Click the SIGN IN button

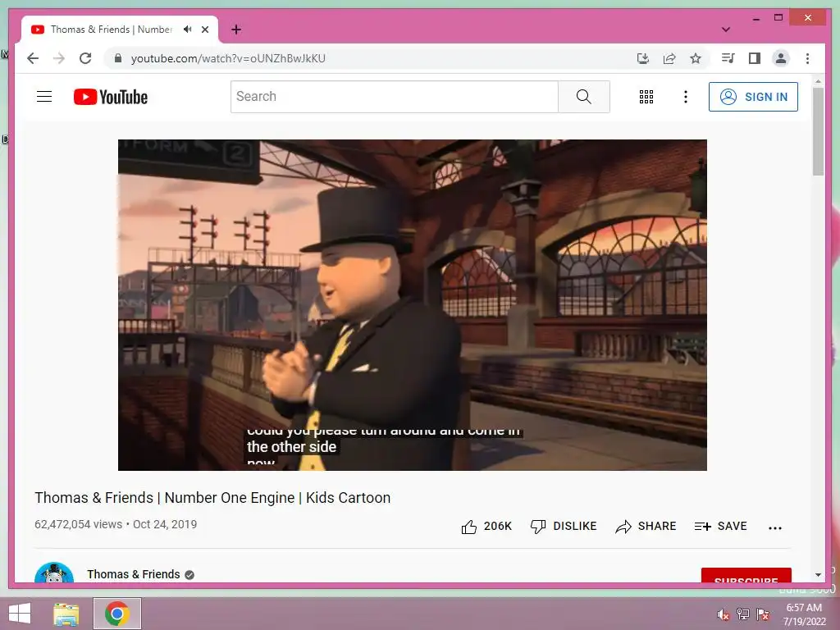click(753, 97)
